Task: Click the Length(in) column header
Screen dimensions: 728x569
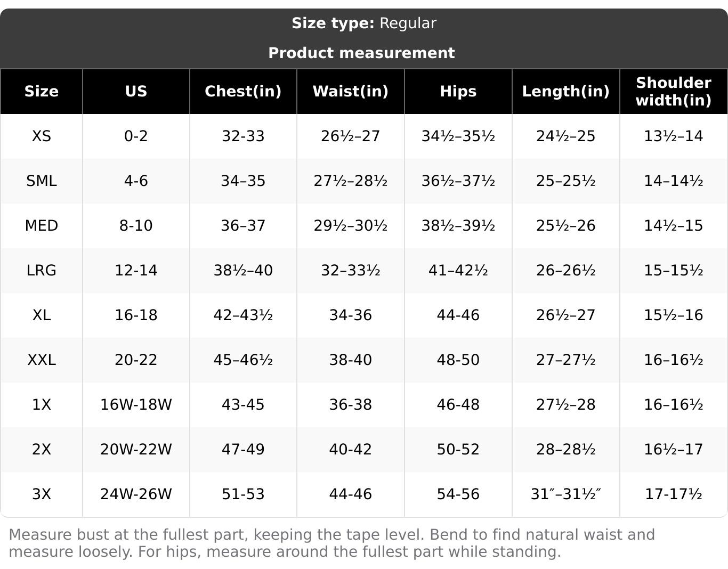Action: pos(565,92)
